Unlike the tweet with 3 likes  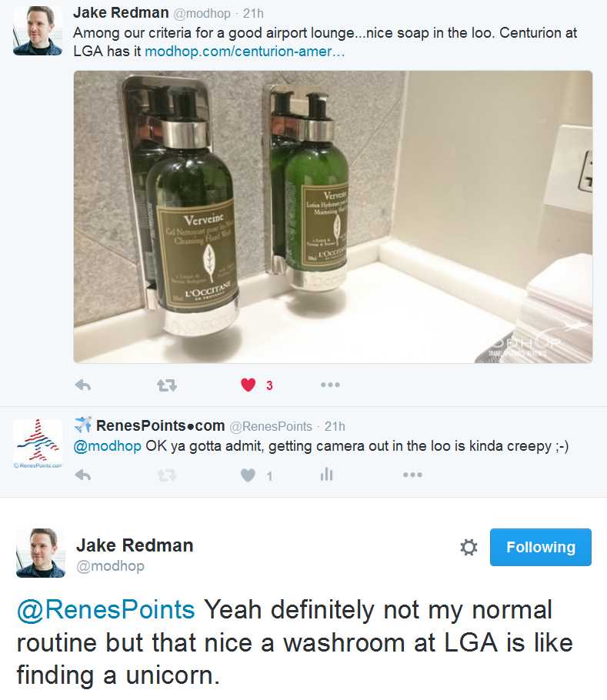248,385
